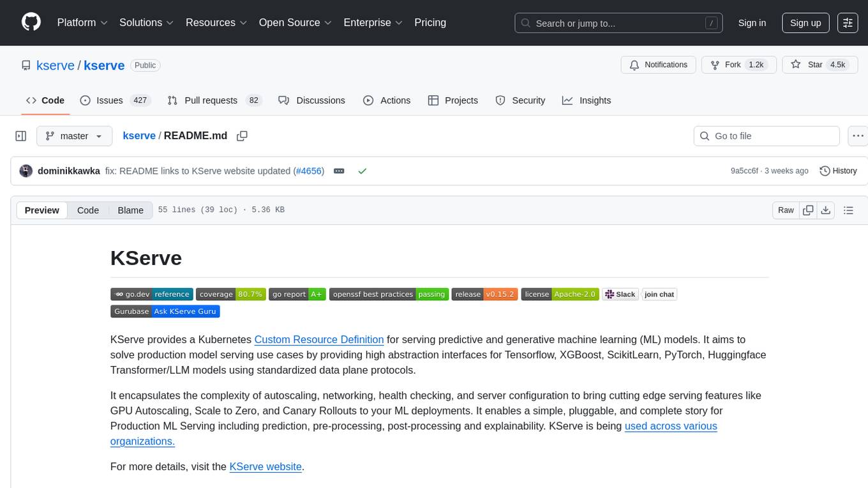Select the Preview view
This screenshot has height=488, width=868.
click(42, 210)
